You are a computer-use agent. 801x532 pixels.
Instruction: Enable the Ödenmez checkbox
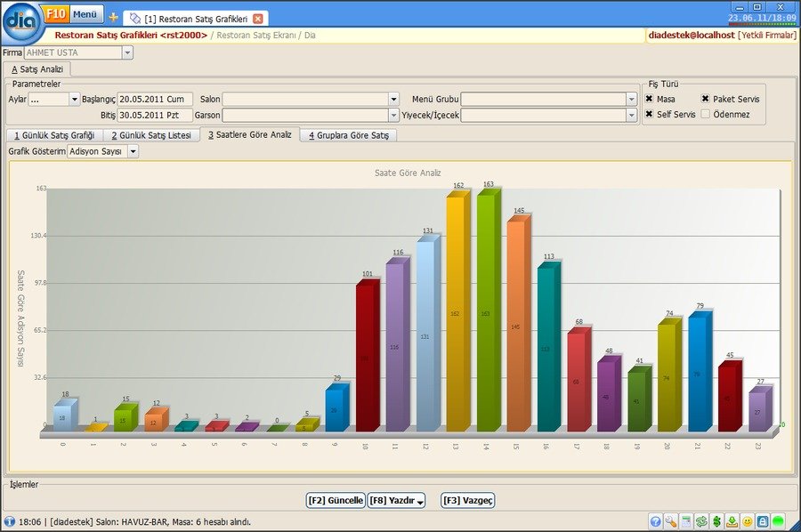706,114
